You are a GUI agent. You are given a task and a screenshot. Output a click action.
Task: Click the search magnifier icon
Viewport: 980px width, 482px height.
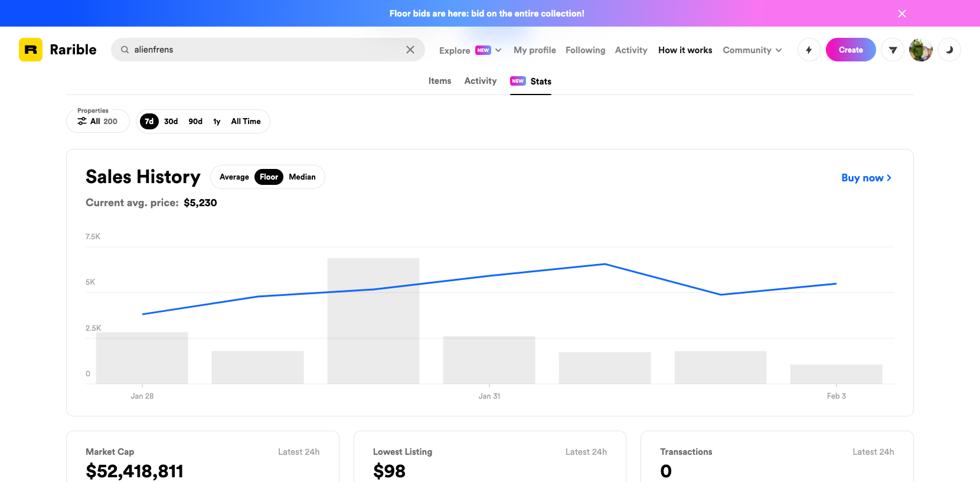(125, 50)
